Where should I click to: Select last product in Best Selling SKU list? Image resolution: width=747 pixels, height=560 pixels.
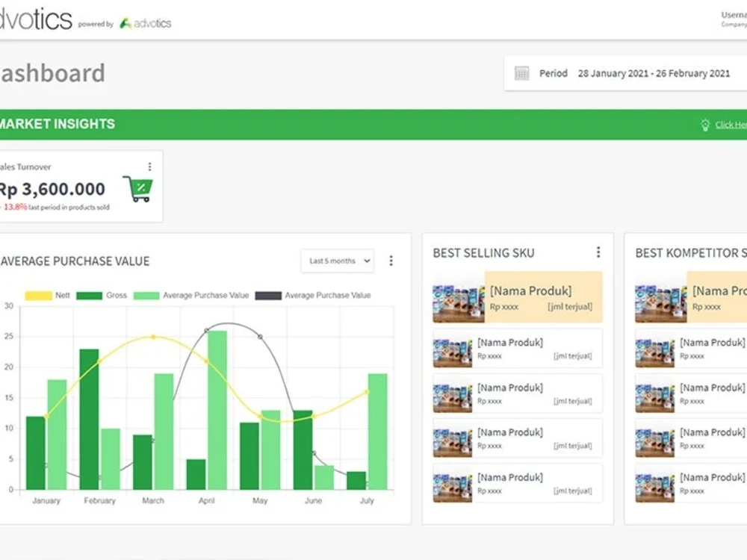(518, 483)
